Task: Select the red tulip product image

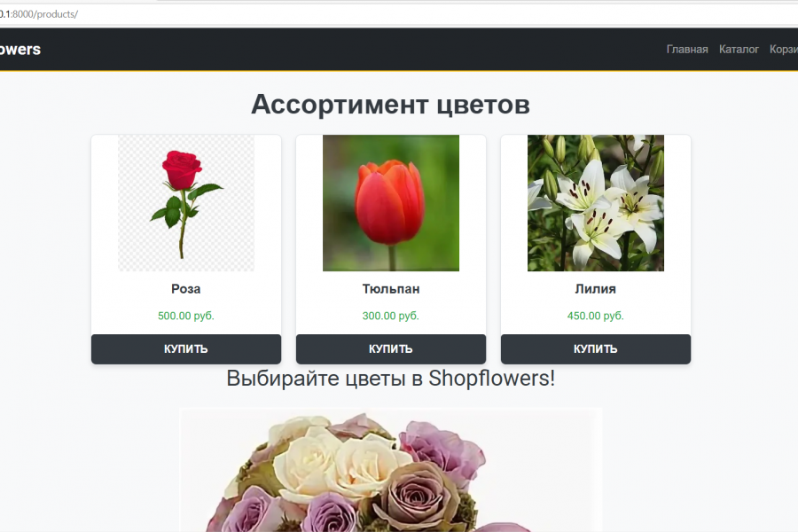Action: coord(391,203)
